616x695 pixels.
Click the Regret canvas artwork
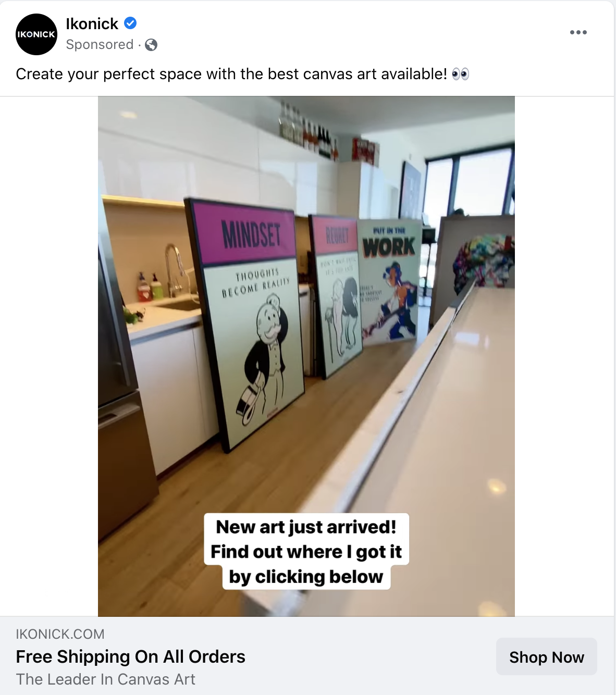tap(336, 294)
